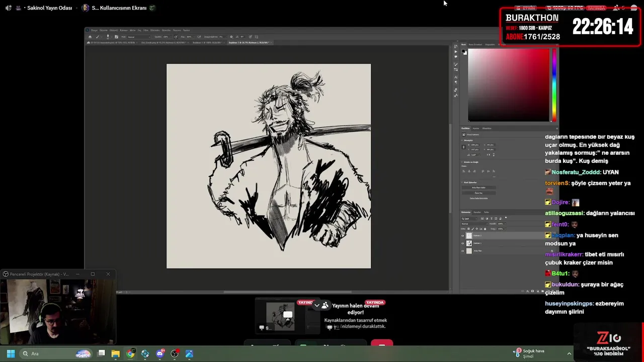Collapse the Dönüştür section
644x362 pixels.
point(462,140)
